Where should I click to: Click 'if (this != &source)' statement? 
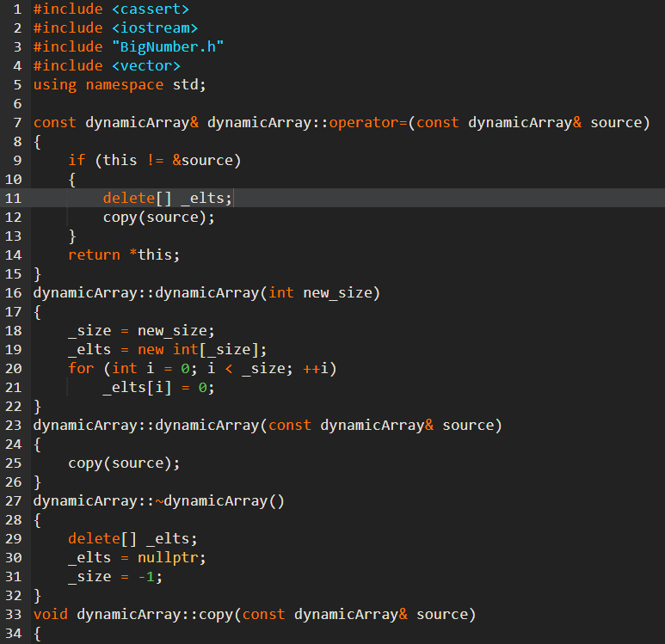155,160
